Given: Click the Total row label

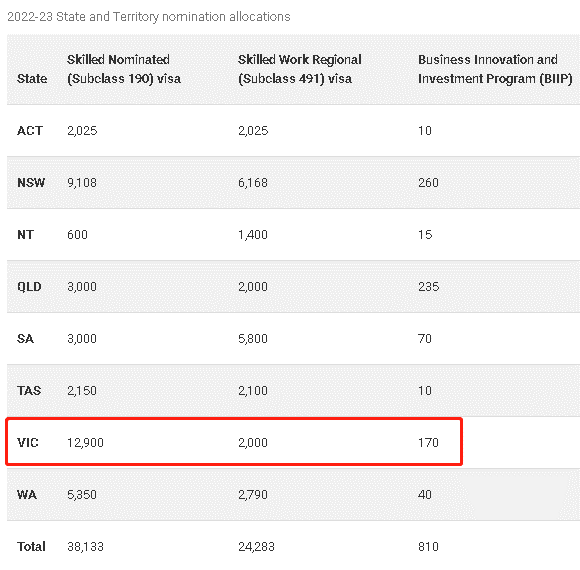Looking at the screenshot, I should click(x=31, y=547).
